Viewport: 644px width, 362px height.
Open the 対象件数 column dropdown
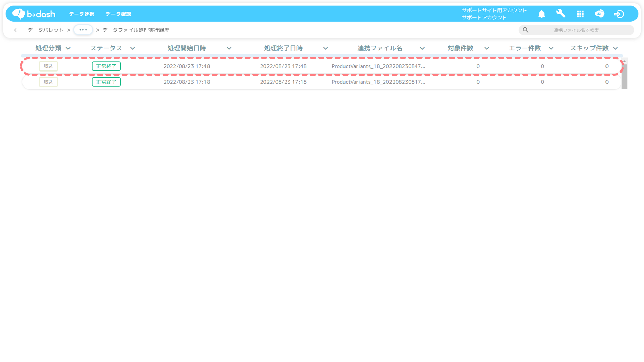tap(487, 48)
